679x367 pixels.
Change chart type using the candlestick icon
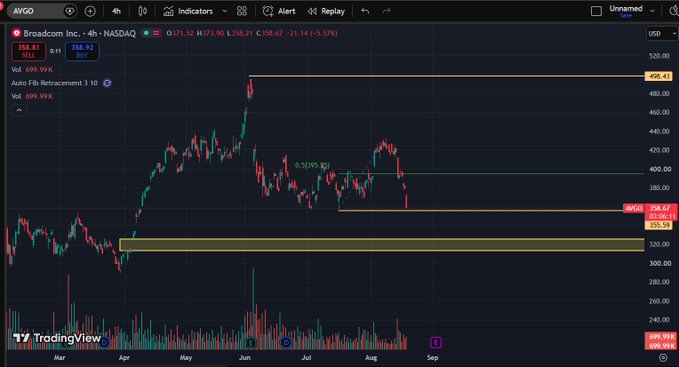(x=142, y=11)
